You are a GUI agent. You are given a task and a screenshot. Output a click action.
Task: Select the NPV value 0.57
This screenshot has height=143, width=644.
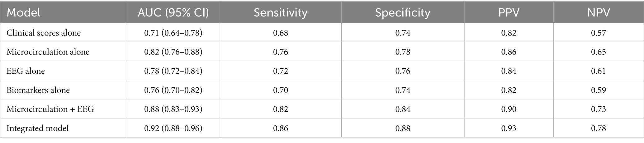click(x=598, y=33)
